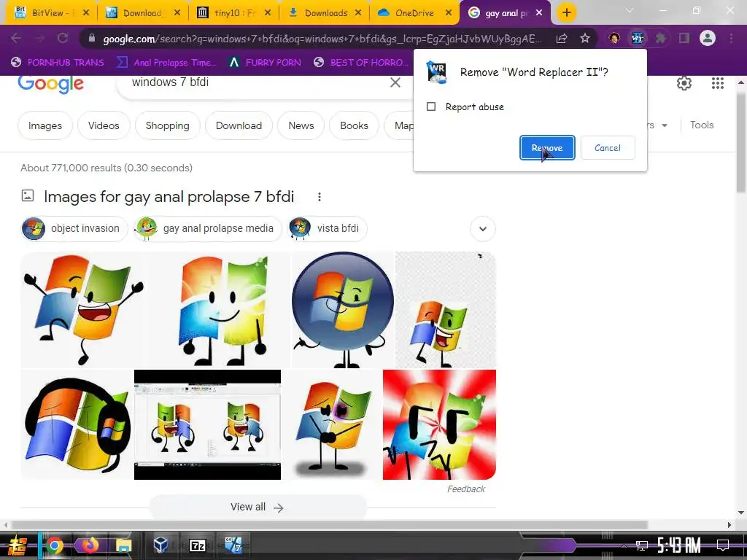Bookmark this page with the star icon
The height and width of the screenshot is (560, 747).
coord(585,38)
